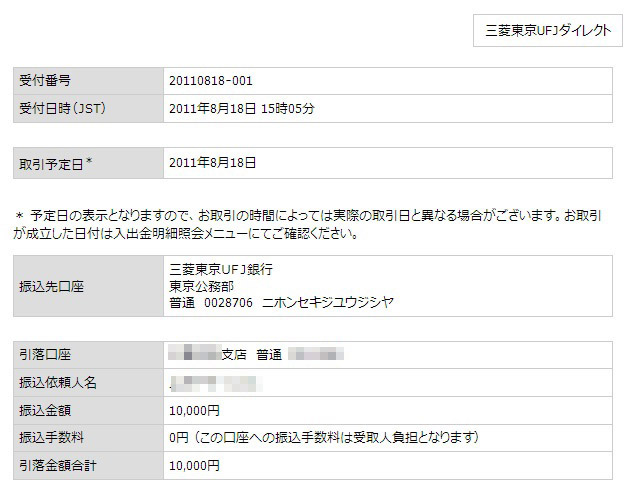This screenshot has height=495, width=630.
Task: Click the blurred debit account value beside 引落口座
Action: 258,355
